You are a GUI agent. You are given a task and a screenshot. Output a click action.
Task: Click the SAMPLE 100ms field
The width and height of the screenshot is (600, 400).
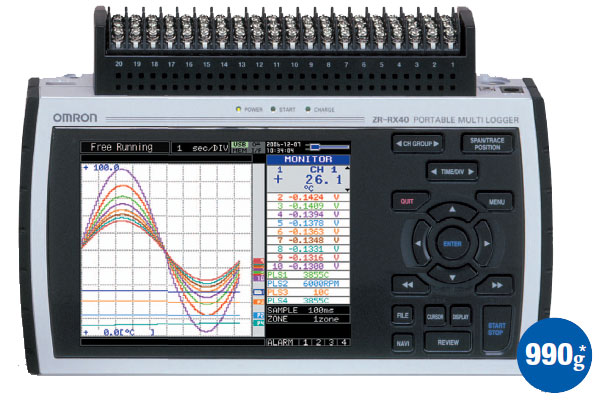(x=308, y=310)
